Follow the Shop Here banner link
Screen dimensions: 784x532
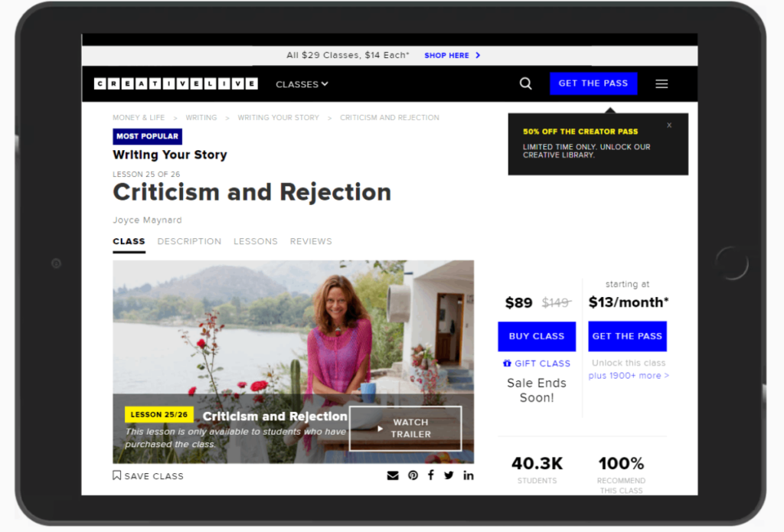[452, 55]
